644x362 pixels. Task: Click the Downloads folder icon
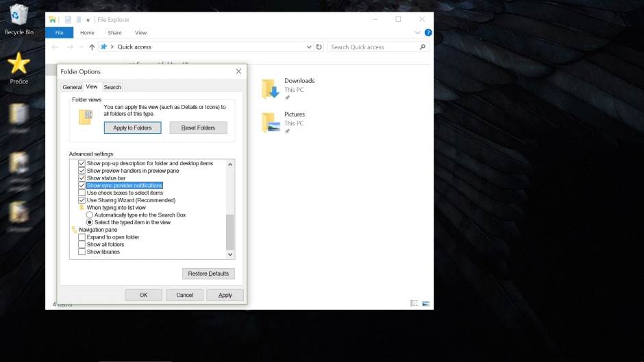coord(271,88)
